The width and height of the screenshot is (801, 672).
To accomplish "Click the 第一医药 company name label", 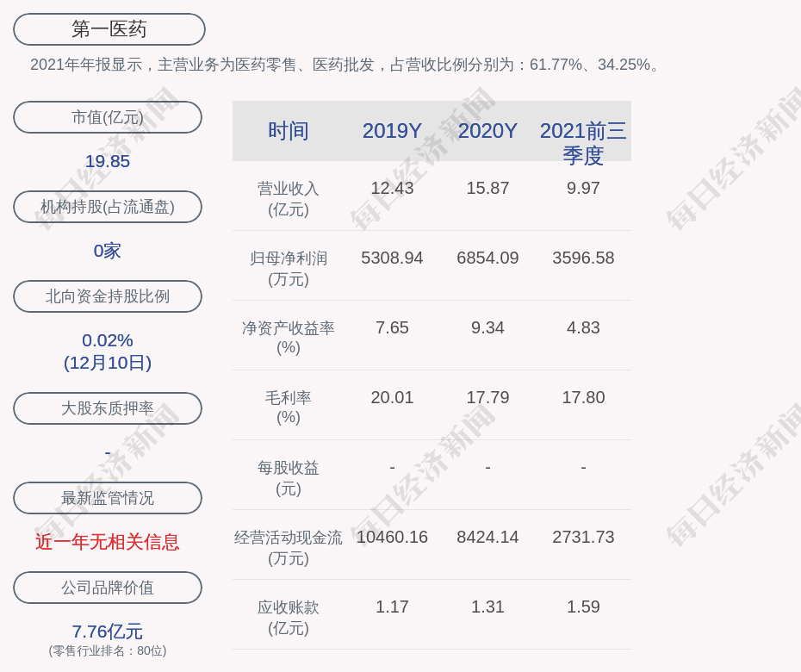I will (109, 29).
